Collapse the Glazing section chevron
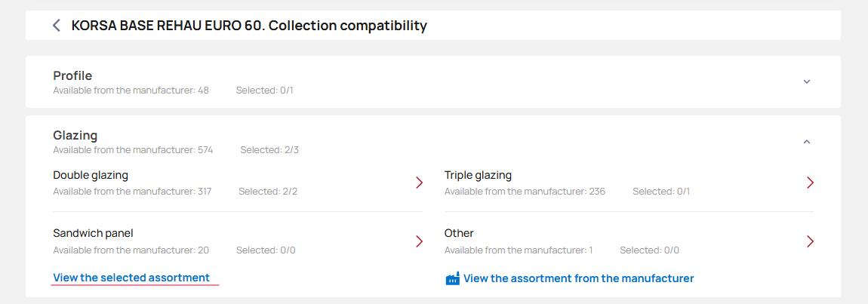The width and height of the screenshot is (868, 304). pyautogui.click(x=806, y=142)
